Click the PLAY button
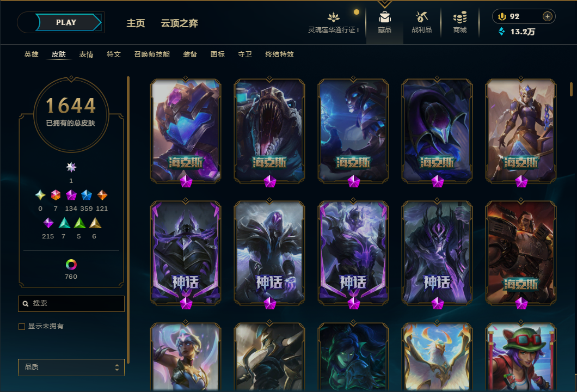Viewport: 577px width, 392px height. [66, 22]
